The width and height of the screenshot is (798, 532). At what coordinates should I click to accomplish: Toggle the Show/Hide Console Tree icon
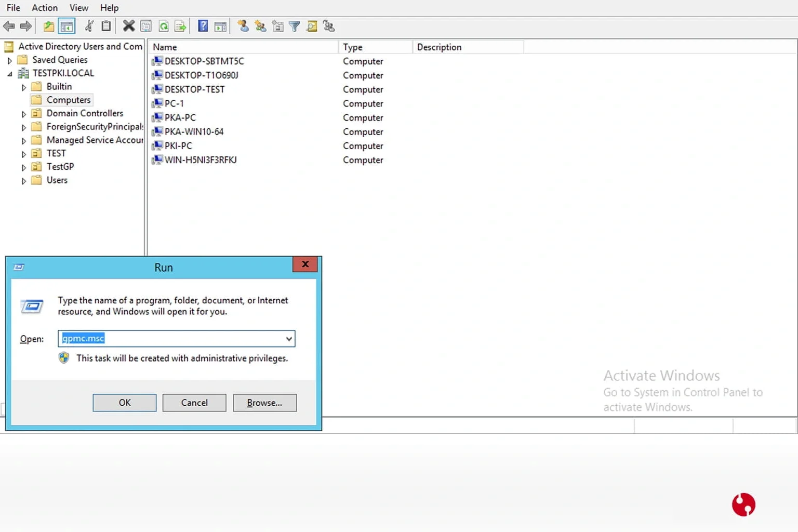coord(66,26)
